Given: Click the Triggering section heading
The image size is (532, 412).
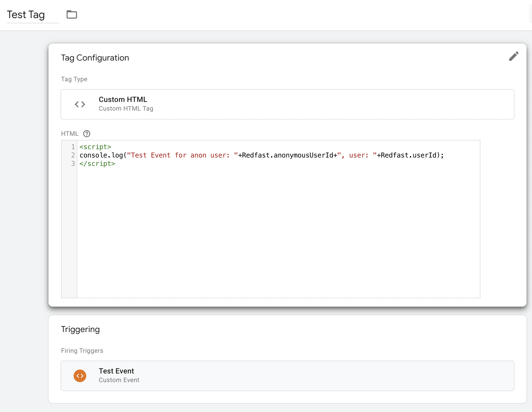Looking at the screenshot, I should tap(80, 329).
